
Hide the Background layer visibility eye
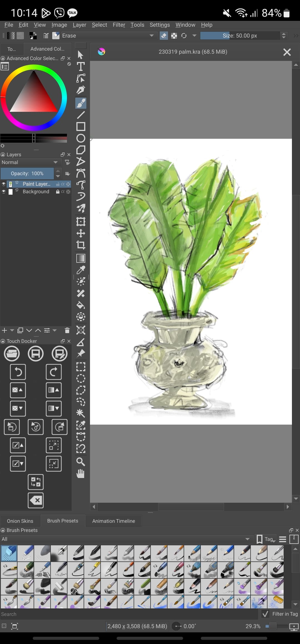tap(4, 192)
